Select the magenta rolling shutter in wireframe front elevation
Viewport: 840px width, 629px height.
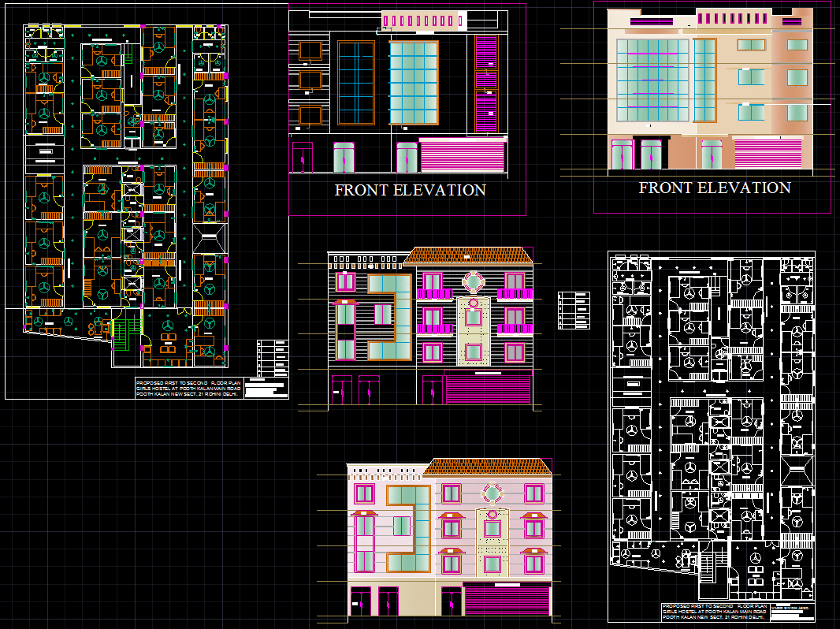coord(462,154)
